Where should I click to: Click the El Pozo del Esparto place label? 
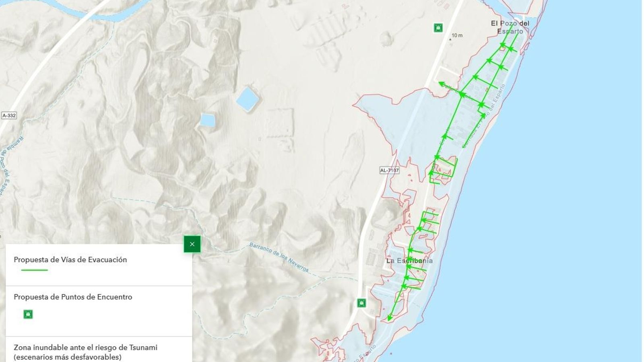click(510, 27)
